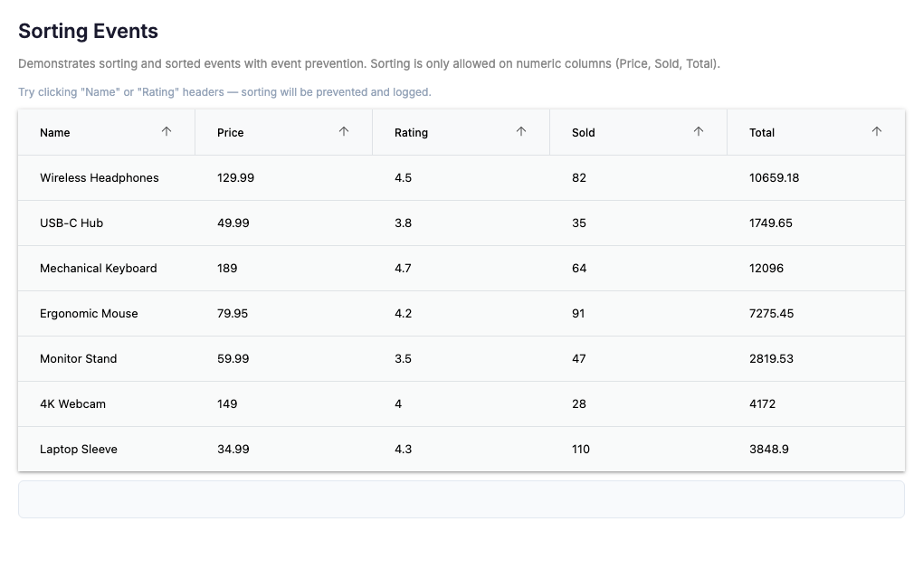Click the sort arrow in Price column header

tap(344, 132)
